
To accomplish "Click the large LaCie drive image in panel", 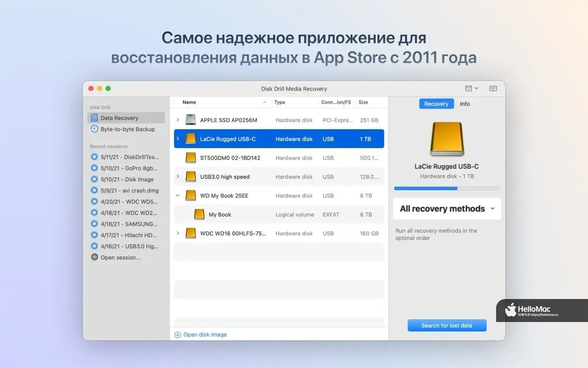I will click(x=447, y=139).
